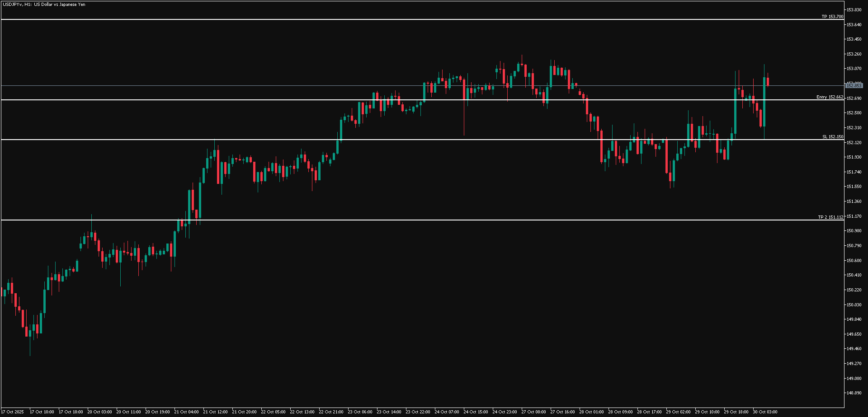Viewport: 868px width, 417px height.
Task: Click the current price tag on price axis
Action: pyautogui.click(x=854, y=85)
